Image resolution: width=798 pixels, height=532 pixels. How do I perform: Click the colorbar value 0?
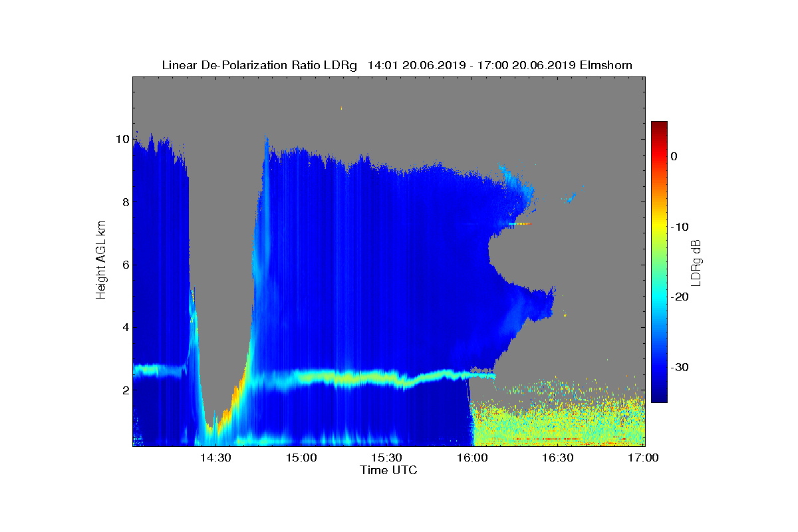tap(674, 156)
